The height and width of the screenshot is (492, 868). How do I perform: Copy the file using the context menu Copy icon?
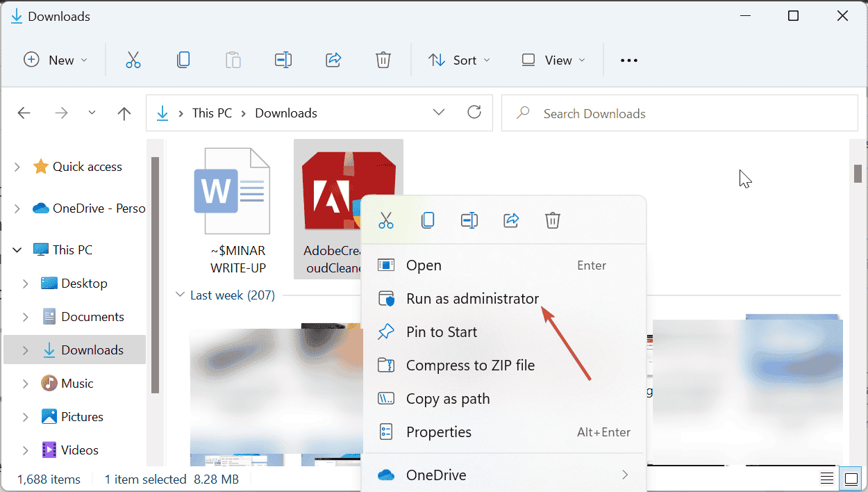click(x=428, y=220)
